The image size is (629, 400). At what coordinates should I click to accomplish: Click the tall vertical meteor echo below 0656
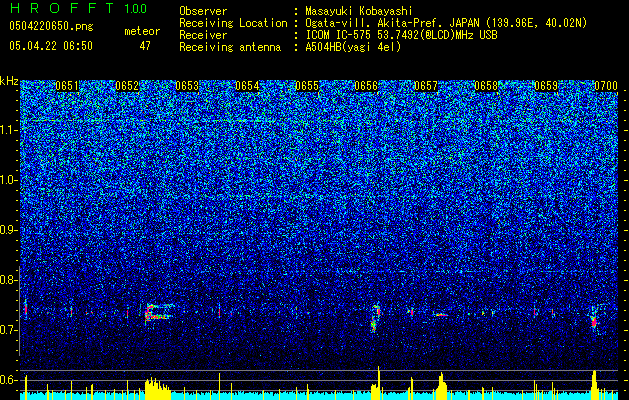(x=375, y=318)
